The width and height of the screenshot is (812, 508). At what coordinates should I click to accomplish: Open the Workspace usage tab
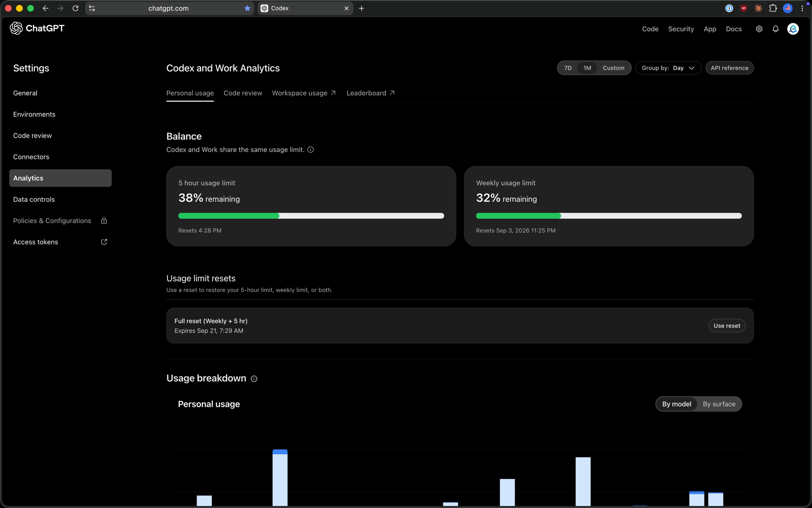tap(304, 93)
